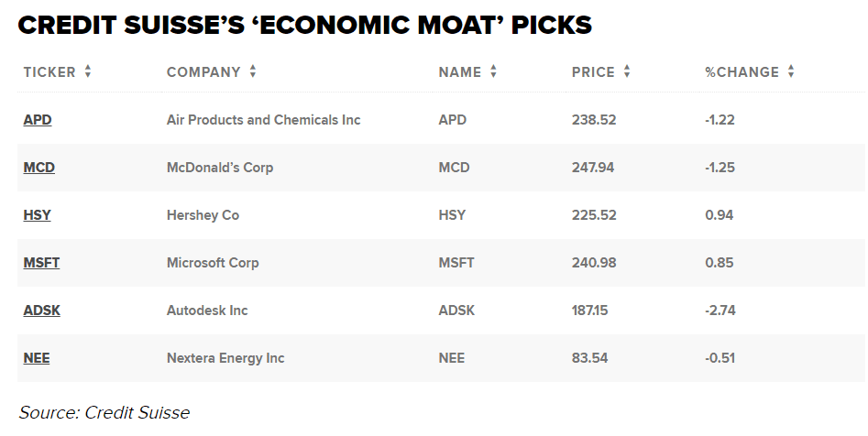
Task: Click McDonald's percent change value -1.25
Action: 720,168
